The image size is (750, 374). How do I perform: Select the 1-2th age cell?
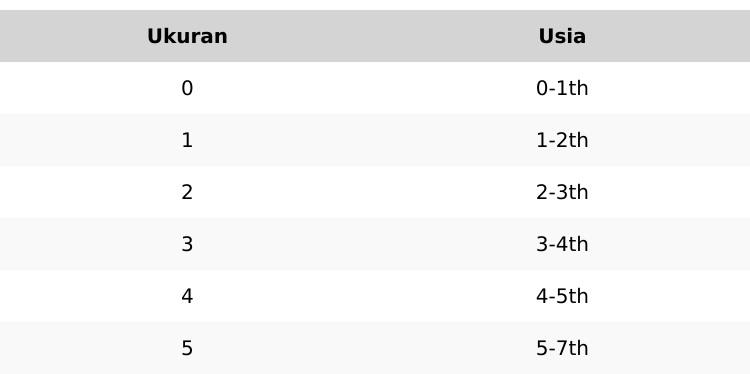click(x=562, y=140)
